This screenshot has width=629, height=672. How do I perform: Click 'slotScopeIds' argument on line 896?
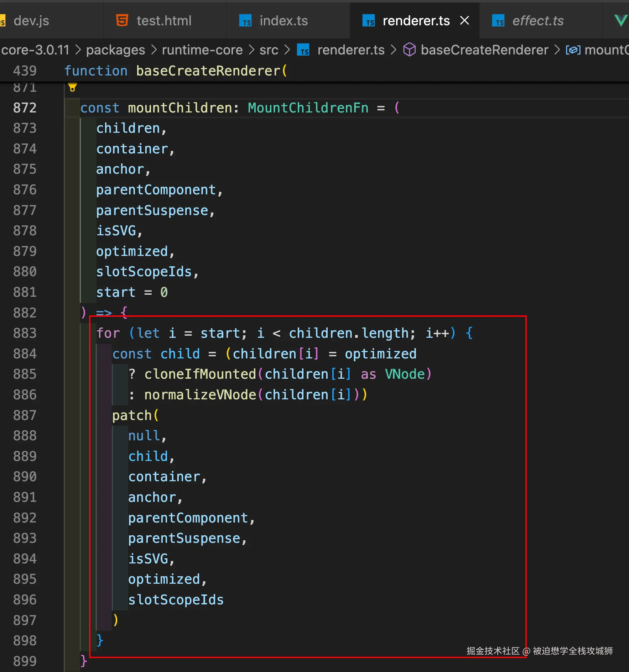click(x=176, y=600)
